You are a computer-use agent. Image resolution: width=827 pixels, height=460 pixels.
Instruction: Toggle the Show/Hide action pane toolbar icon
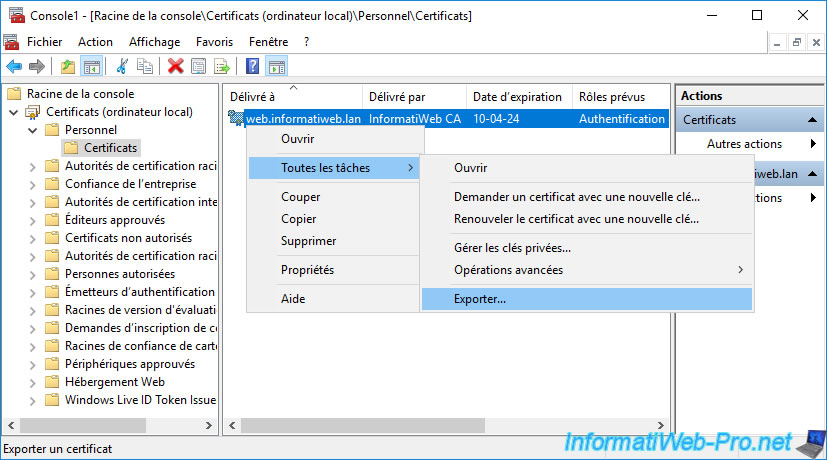tap(277, 67)
